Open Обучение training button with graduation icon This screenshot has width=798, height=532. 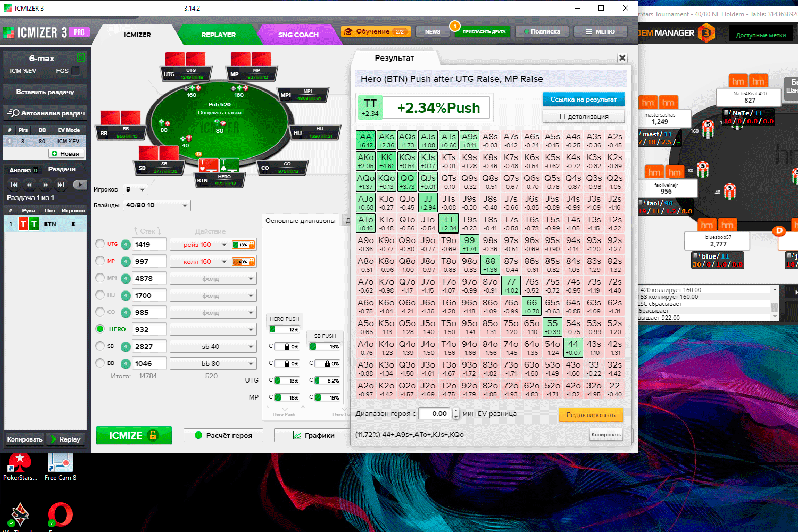pyautogui.click(x=375, y=31)
